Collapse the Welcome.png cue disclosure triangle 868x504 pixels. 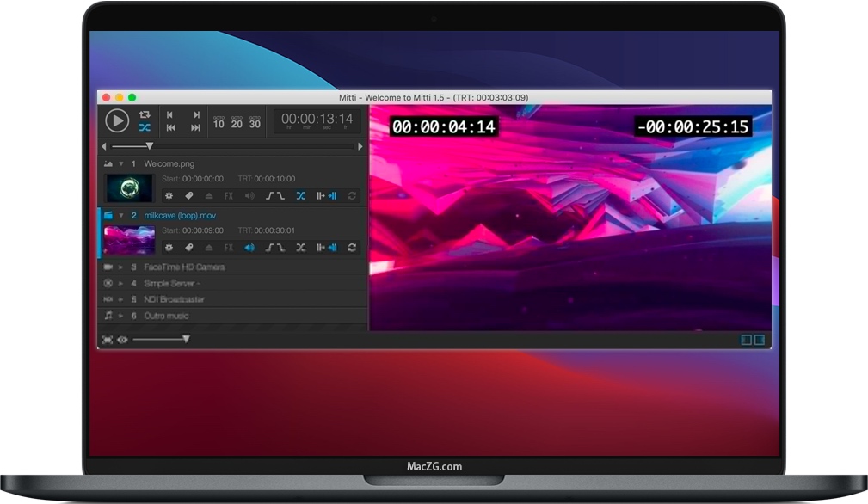coord(120,163)
